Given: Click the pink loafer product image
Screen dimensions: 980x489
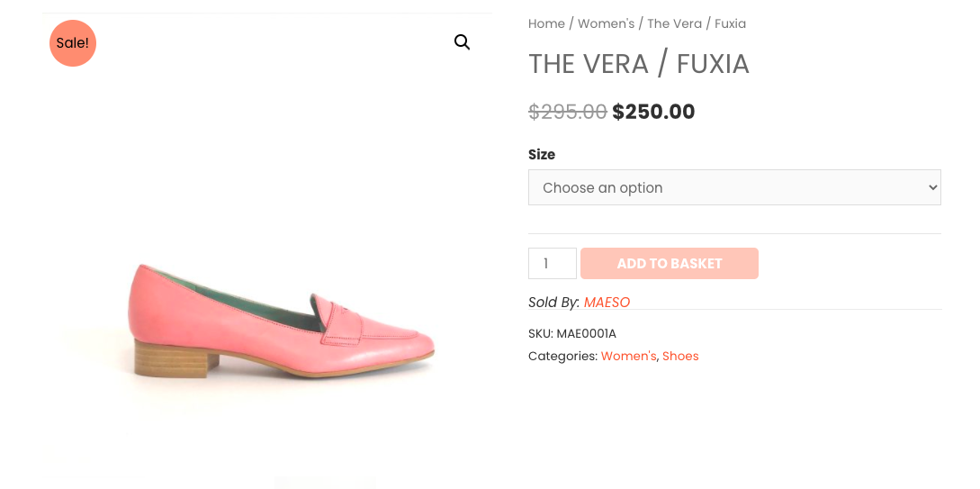Looking at the screenshot, I should tap(282, 321).
